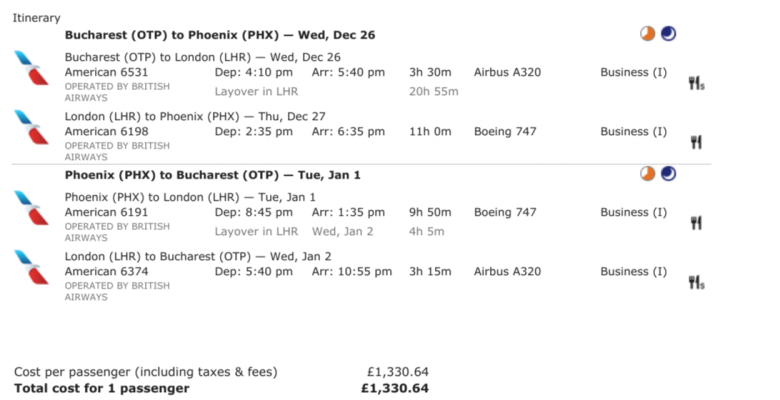Click the American Airlines logo beside flight 6531
780x400 pixels.
point(31,68)
